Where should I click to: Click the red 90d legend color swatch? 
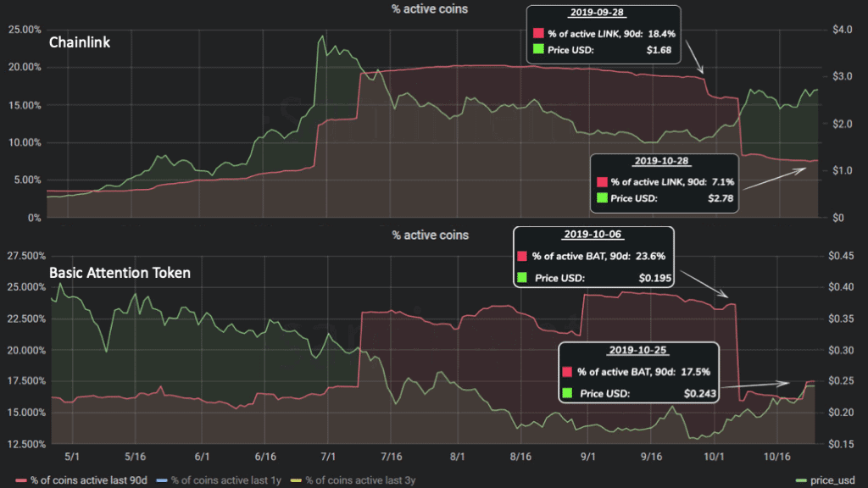[x=21, y=481]
